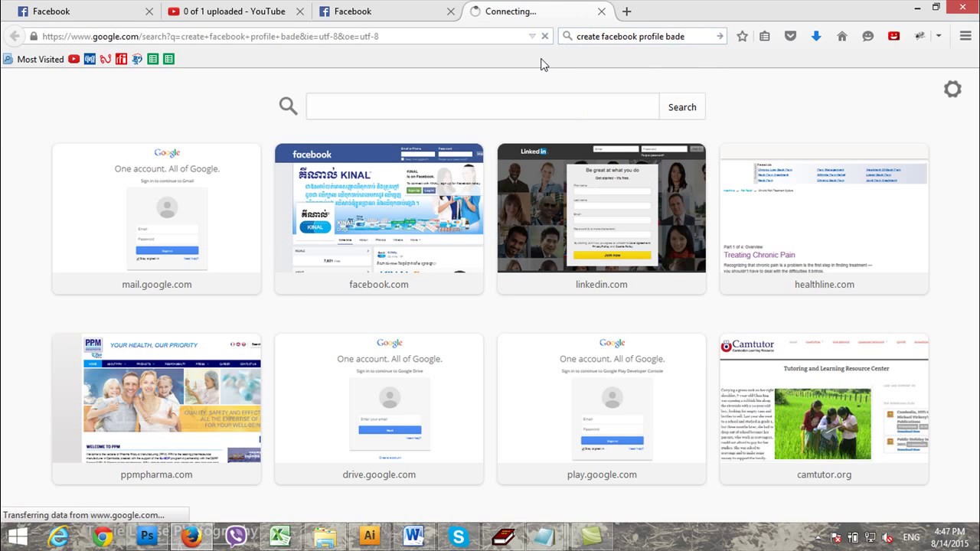Open Skype from the taskbar
The width and height of the screenshot is (980, 551).
coord(458,536)
